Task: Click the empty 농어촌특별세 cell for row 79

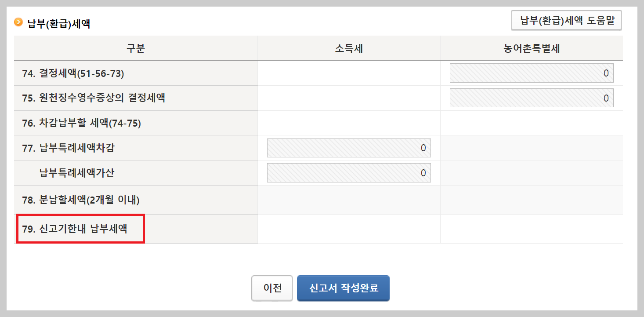Action: [x=531, y=229]
